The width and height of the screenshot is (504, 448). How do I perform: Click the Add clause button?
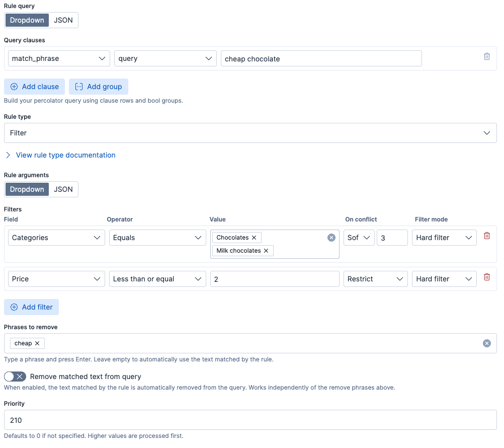[34, 87]
